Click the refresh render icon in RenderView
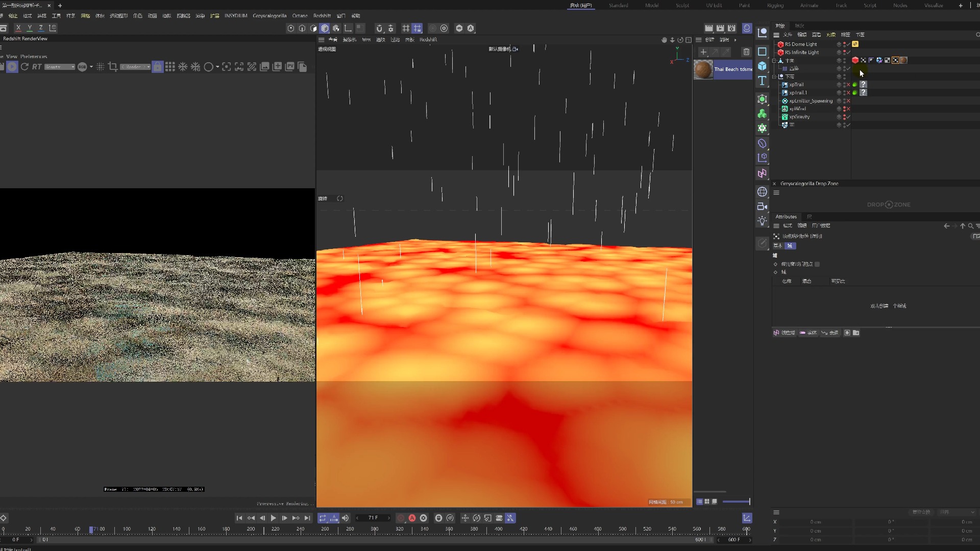 (24, 67)
